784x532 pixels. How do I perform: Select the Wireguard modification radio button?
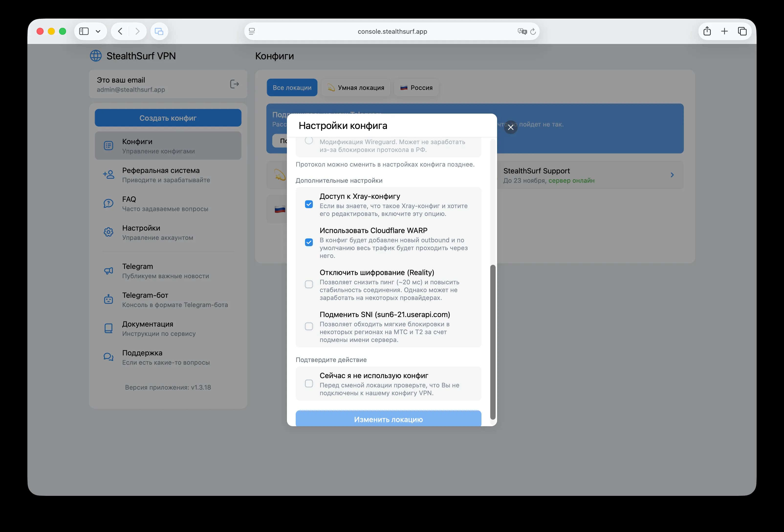[309, 141]
